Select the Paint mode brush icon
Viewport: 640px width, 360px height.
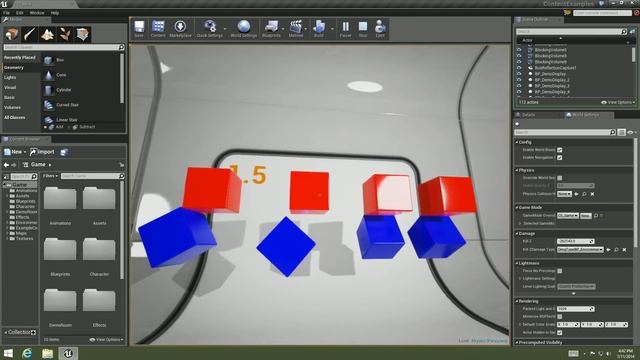click(29, 34)
